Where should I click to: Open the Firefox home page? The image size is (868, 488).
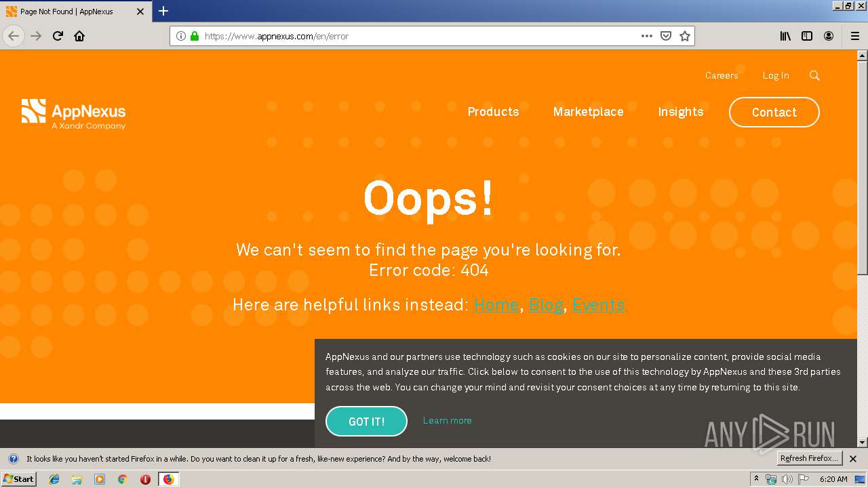coord(79,36)
